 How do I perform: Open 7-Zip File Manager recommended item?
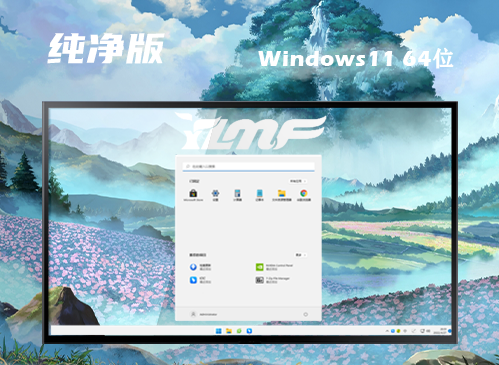point(273,280)
